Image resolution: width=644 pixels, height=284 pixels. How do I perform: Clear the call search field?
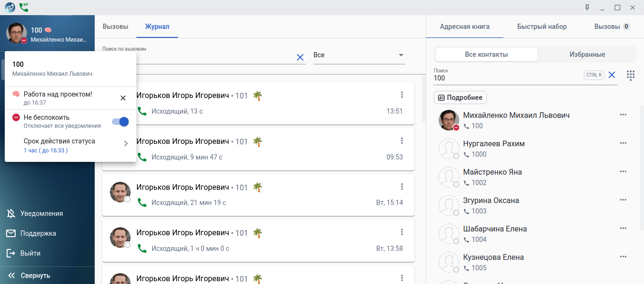(300, 57)
